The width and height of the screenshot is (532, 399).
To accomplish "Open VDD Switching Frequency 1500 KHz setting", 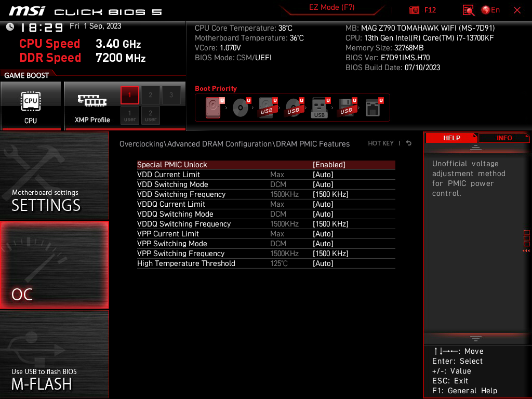I will click(330, 194).
